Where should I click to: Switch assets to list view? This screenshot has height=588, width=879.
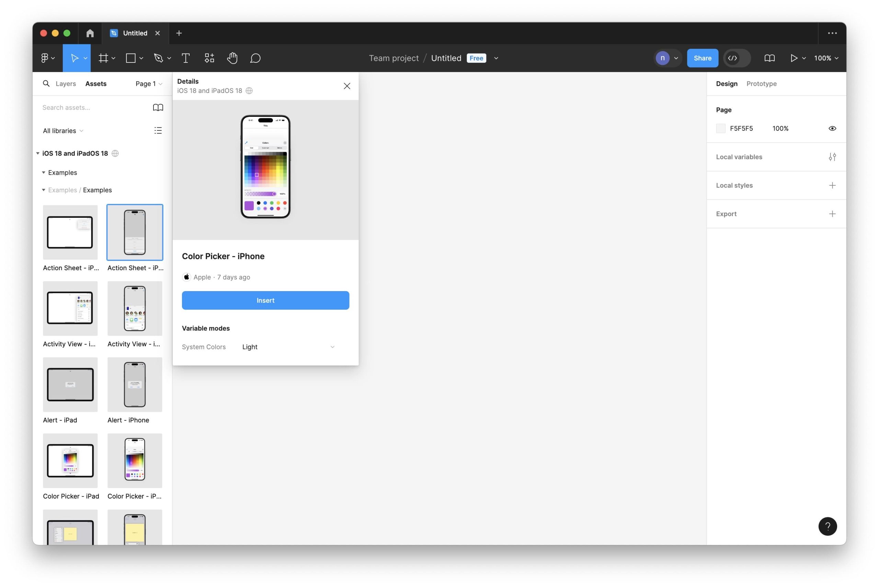point(158,130)
